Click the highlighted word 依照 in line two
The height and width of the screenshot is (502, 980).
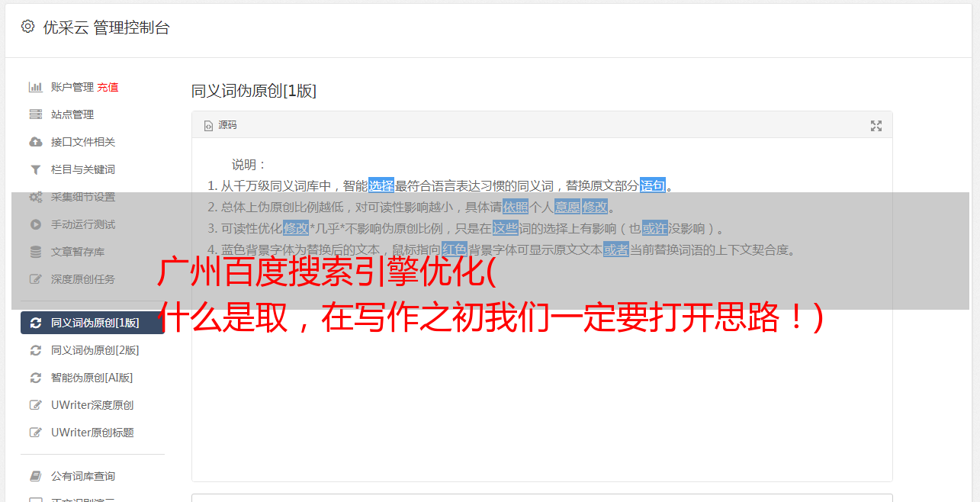pos(516,207)
